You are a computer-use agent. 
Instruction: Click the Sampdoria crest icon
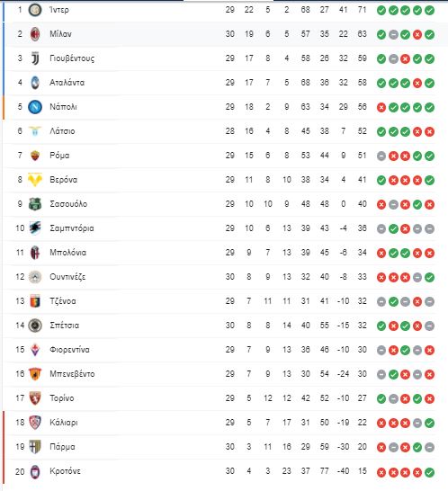point(35,228)
